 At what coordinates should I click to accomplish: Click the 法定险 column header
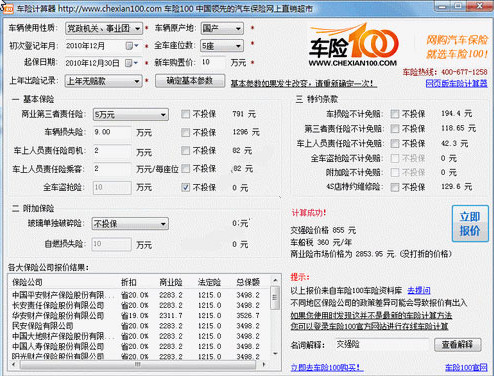(x=209, y=282)
